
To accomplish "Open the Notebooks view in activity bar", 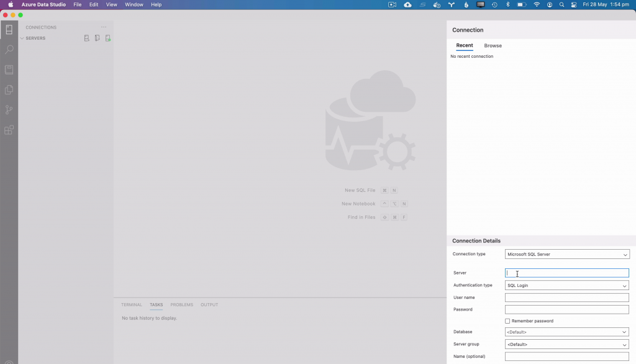I will coord(9,70).
